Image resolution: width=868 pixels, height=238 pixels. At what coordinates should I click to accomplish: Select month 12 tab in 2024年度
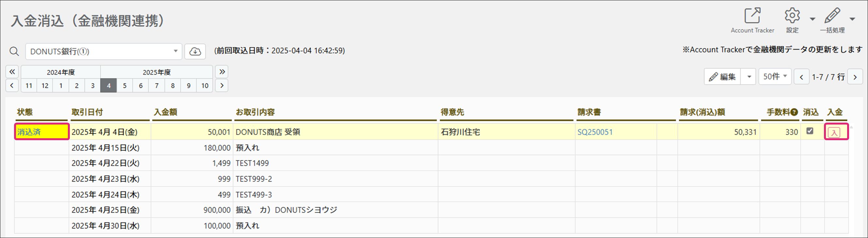pyautogui.click(x=45, y=85)
